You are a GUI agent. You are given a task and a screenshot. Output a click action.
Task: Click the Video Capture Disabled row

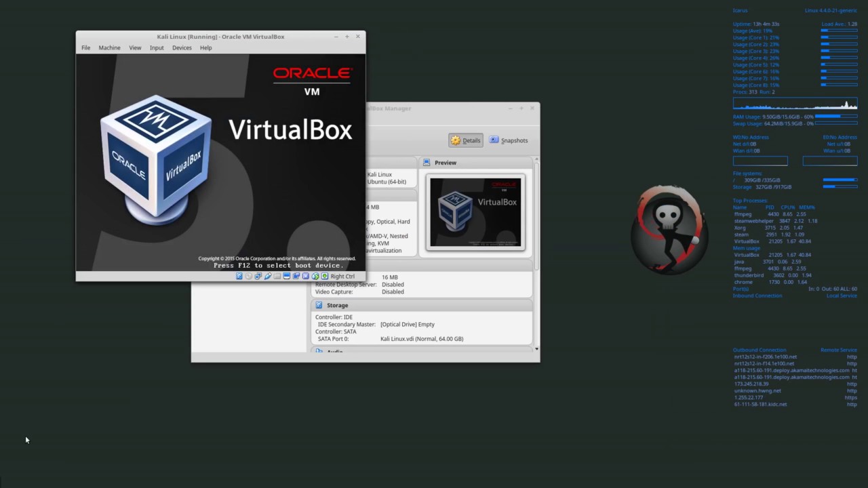[x=359, y=291]
